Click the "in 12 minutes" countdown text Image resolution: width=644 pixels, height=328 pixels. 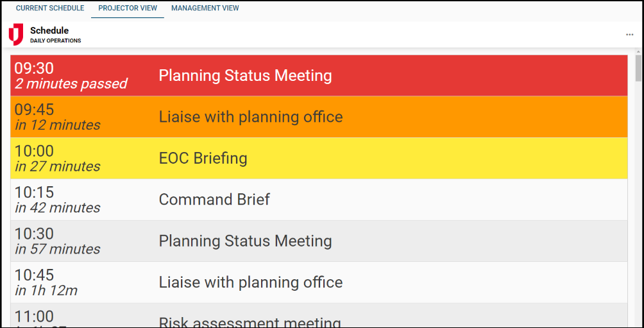pos(58,125)
